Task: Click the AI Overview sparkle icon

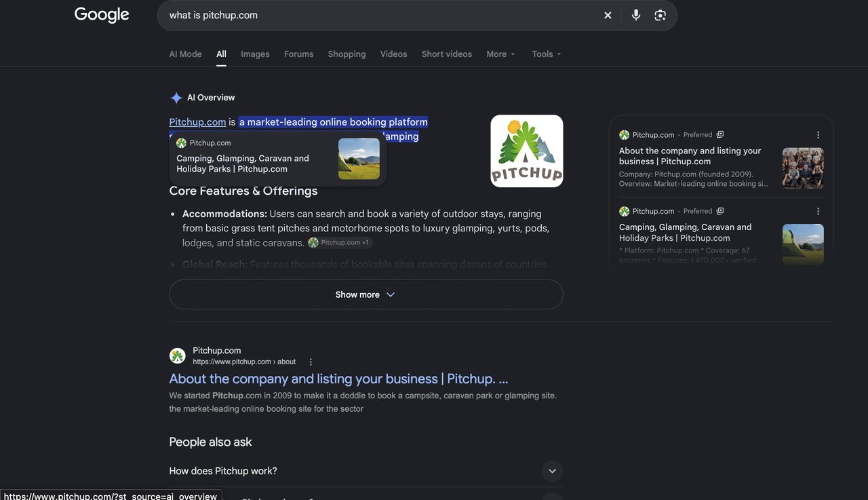Action: point(176,98)
